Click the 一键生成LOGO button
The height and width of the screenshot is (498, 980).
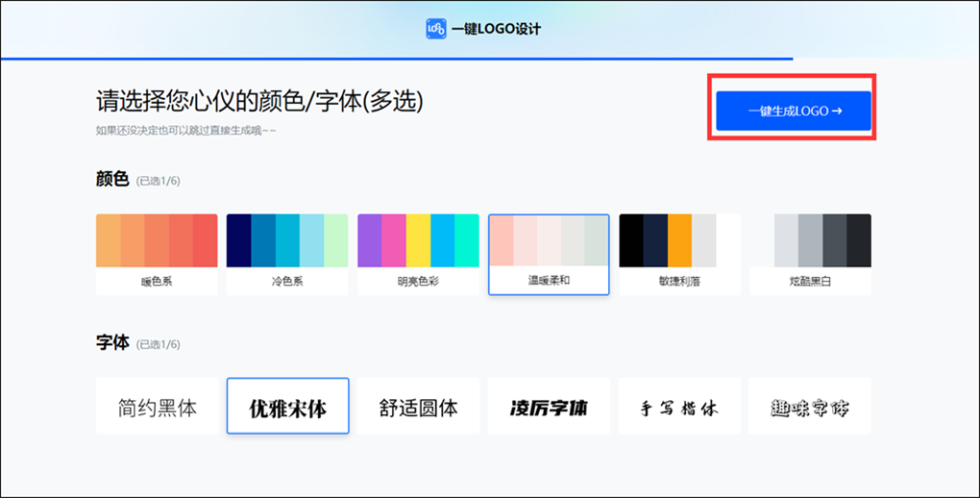793,111
